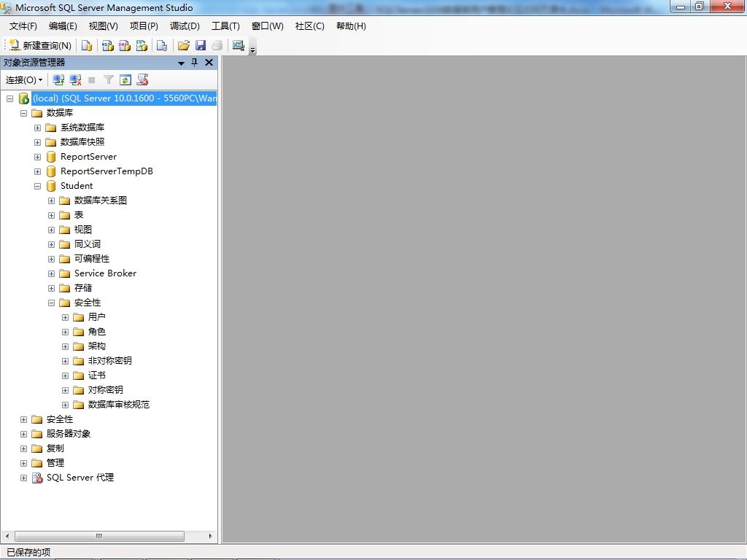
Task: Collapse the Student database node
Action: pos(38,186)
